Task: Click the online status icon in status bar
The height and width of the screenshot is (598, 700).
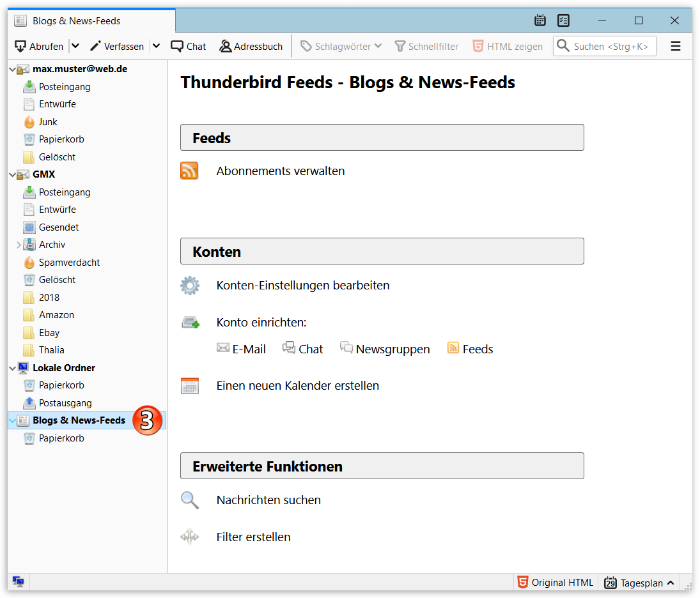Action: click(x=19, y=581)
